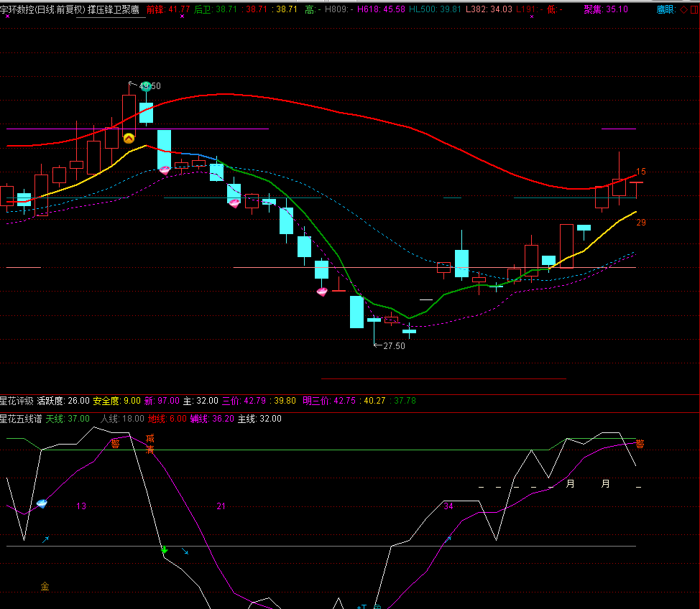This screenshot has height=609, width=700.
Task: Click the orange number 29 near yellow line
Action: 641,222
